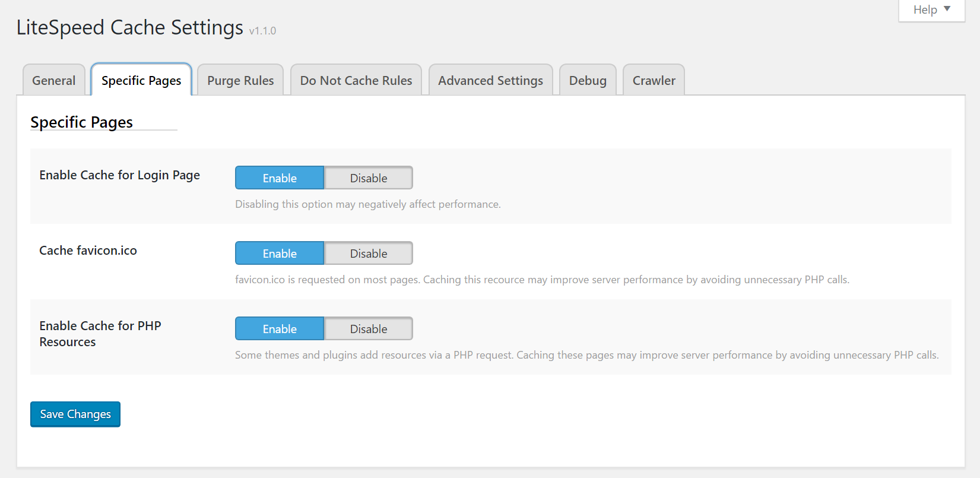
Task: Click 'Disabling this option may negatively affect' description
Action: point(368,204)
